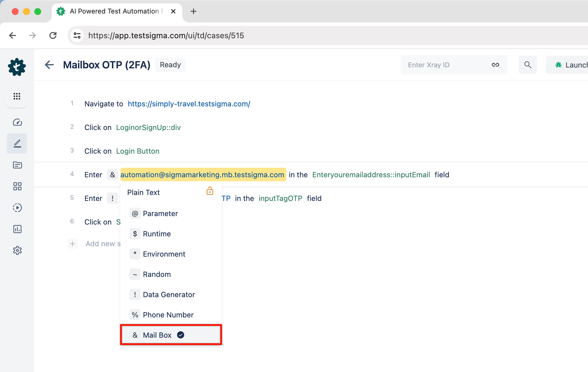Click 'Click on' text in step 6

98,222
